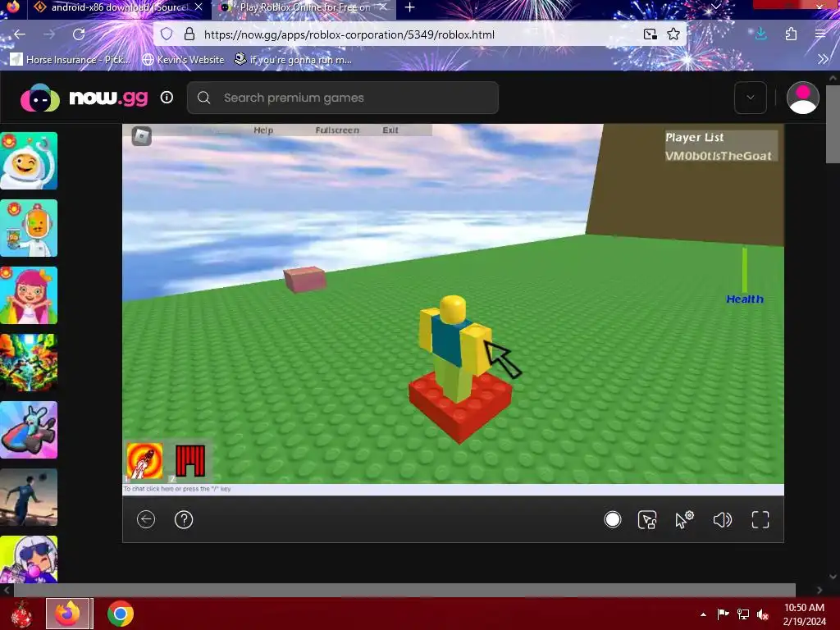
Task: Open the soccer player game thumbnail
Action: coord(29,497)
